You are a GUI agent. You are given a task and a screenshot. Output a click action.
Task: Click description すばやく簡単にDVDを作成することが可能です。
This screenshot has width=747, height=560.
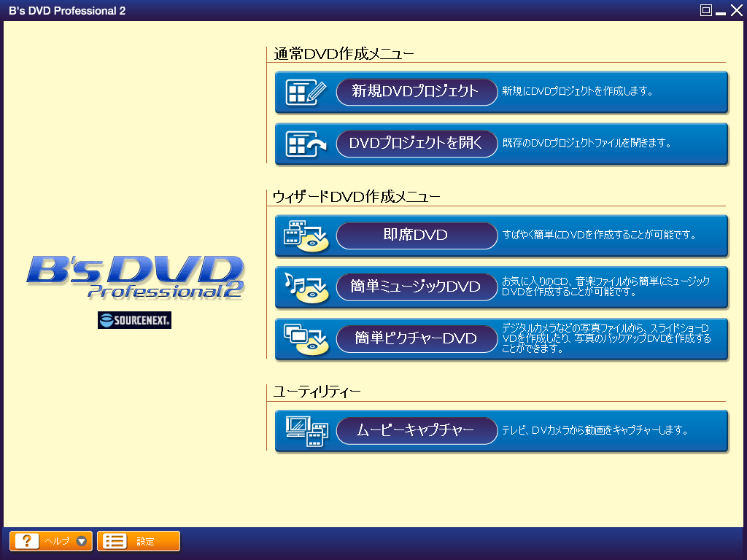599,235
